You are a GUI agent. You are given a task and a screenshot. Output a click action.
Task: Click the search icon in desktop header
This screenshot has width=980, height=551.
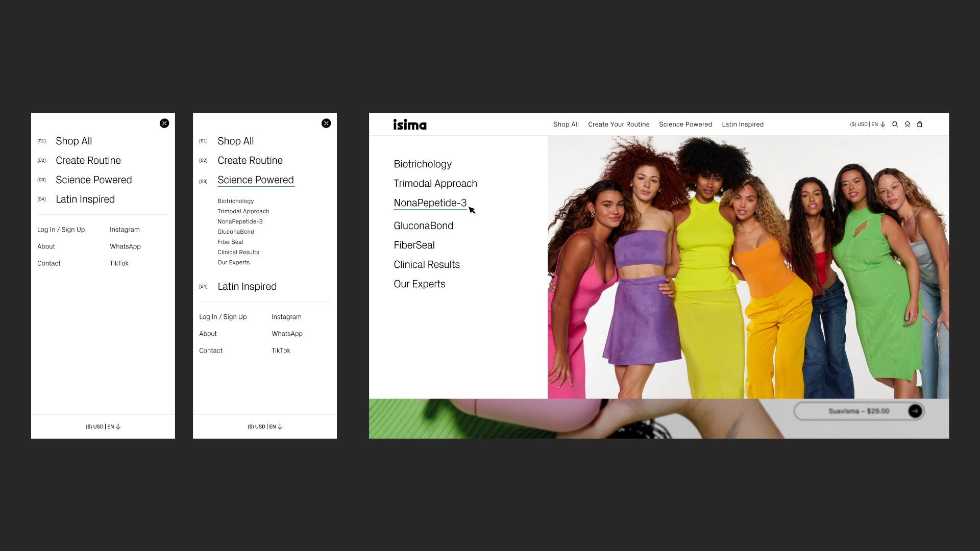click(895, 124)
